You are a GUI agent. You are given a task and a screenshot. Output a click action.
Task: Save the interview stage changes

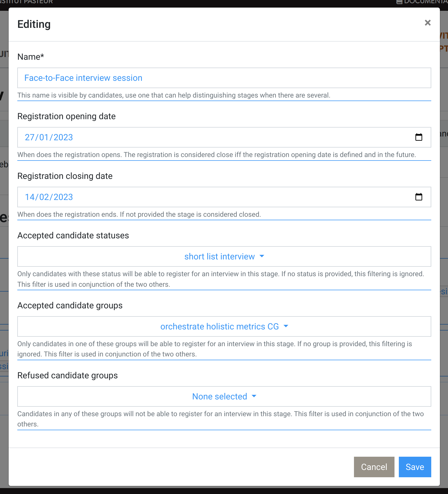pos(414,467)
